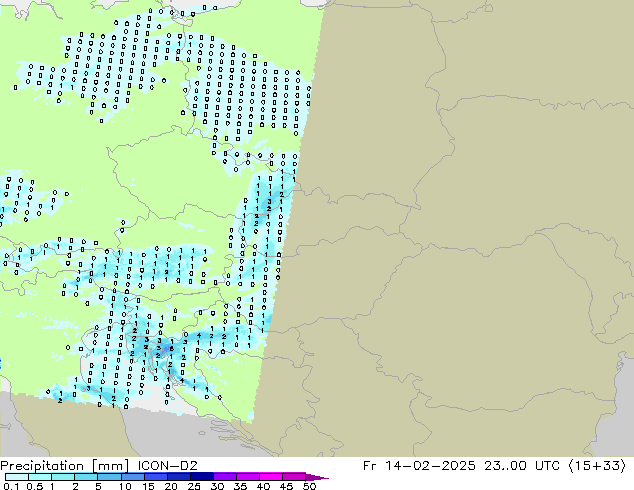
Task: Click the '[mm]' unit label
Action: pos(110,466)
